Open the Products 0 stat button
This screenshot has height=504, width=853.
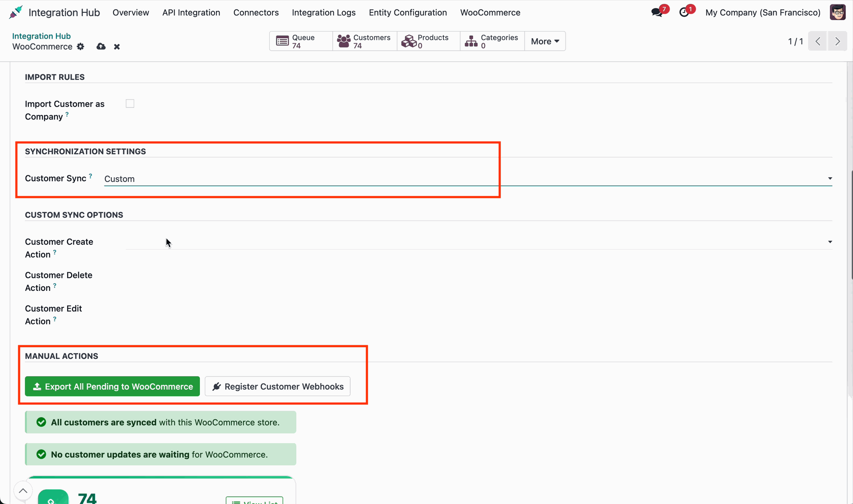click(428, 41)
